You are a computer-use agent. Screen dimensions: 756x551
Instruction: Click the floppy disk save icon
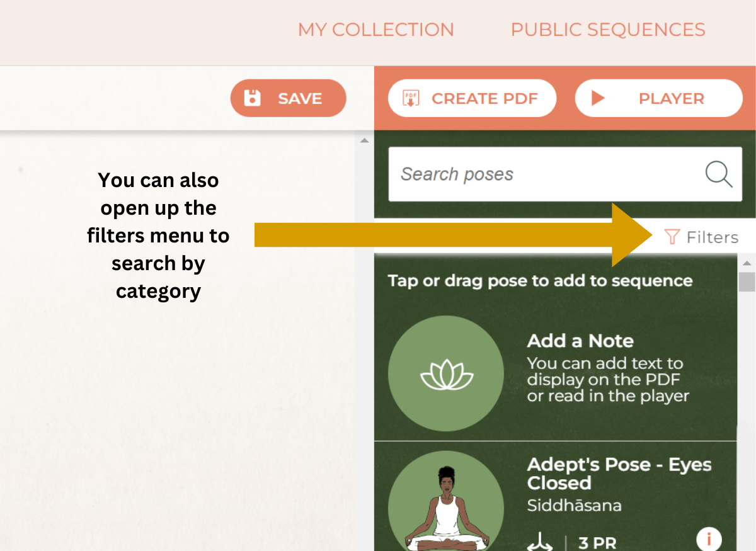(253, 98)
